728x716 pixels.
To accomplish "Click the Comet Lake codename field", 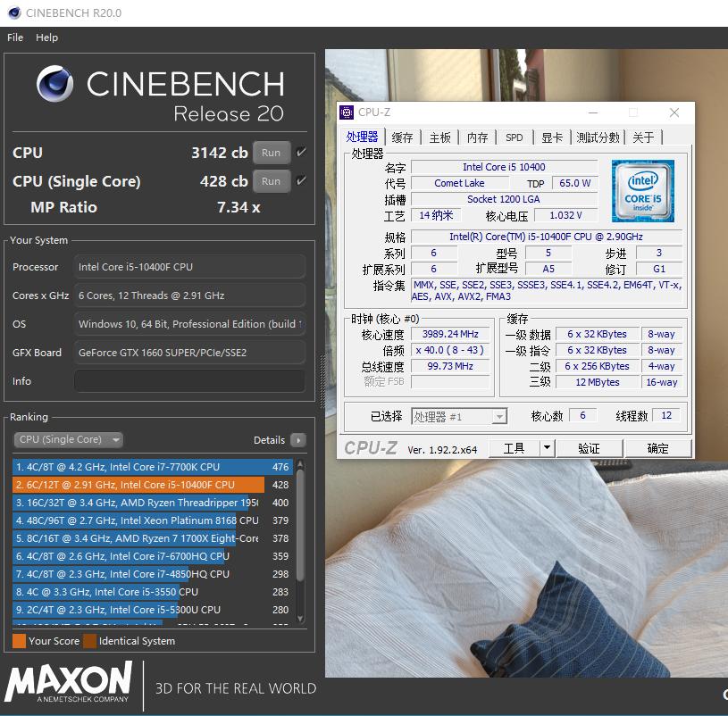I will [x=459, y=183].
